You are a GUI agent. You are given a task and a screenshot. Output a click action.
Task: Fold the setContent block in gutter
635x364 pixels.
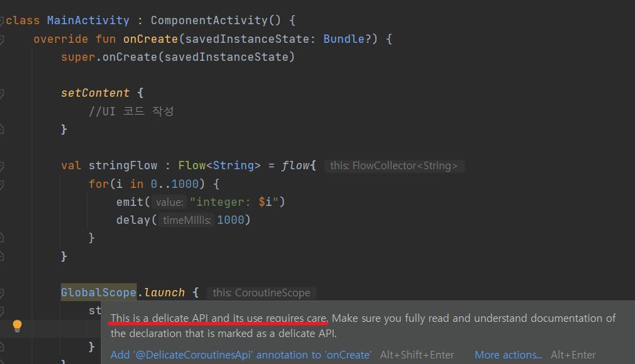[x=1, y=93]
